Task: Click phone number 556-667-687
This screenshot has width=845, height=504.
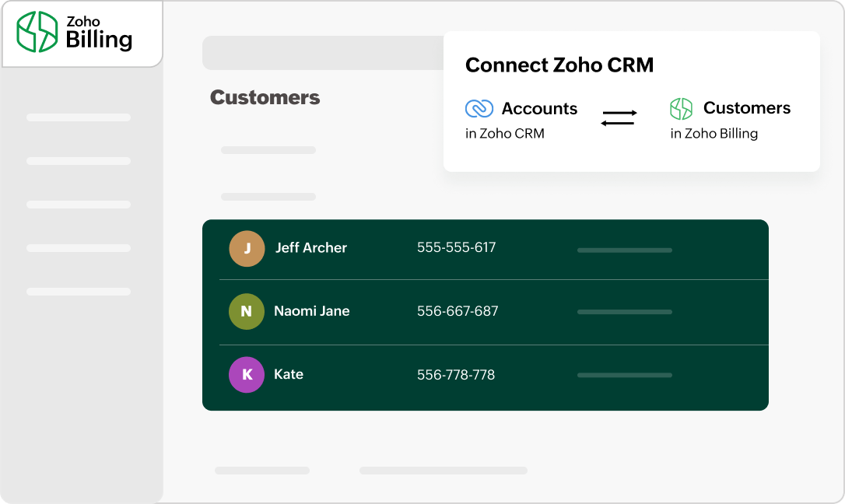Action: [458, 311]
